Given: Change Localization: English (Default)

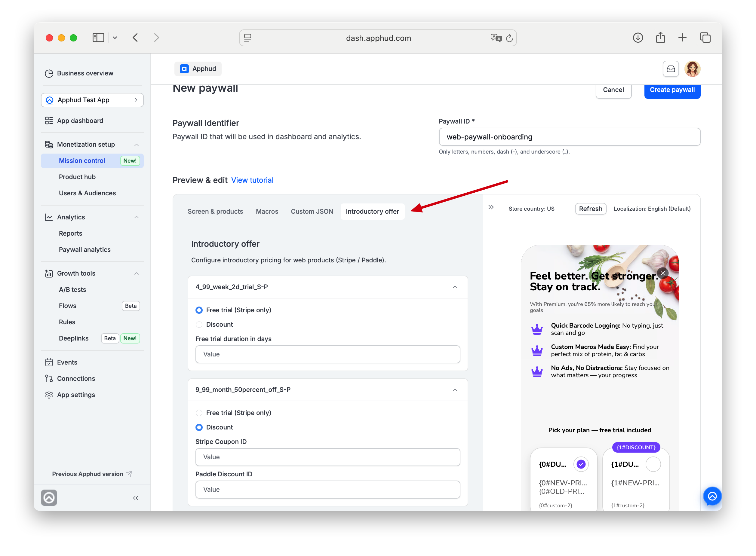Looking at the screenshot, I should click(652, 209).
